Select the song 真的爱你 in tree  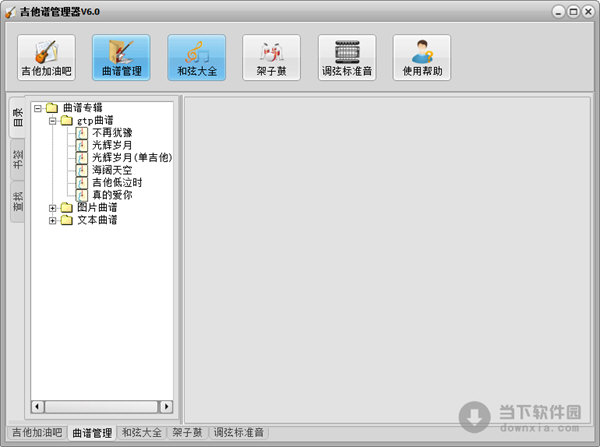[x=112, y=195]
